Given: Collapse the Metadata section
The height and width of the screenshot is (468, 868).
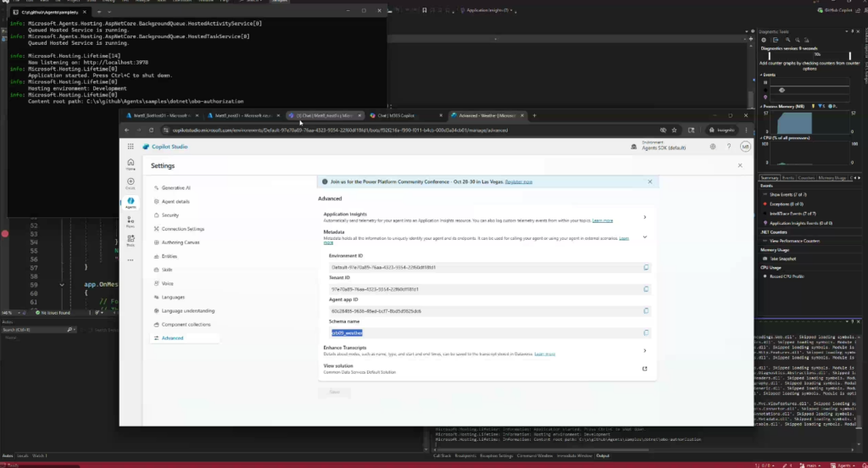Looking at the screenshot, I should (x=644, y=237).
